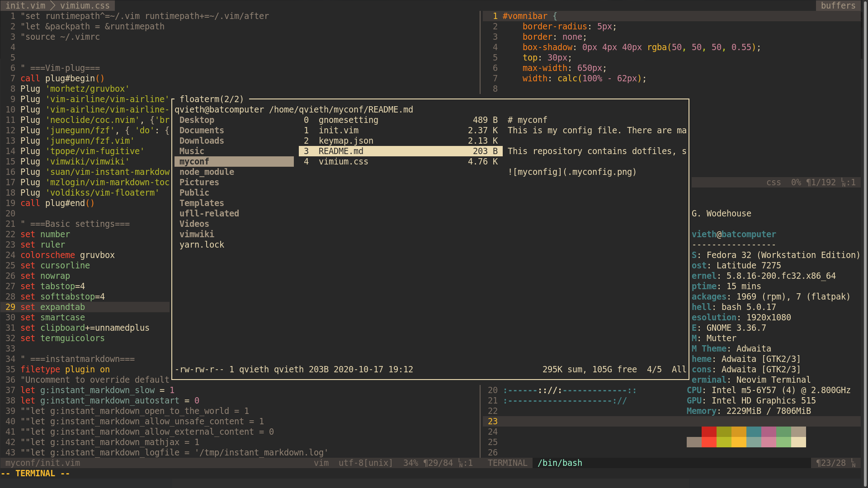
Task: Select README.md in the file list
Action: tap(341, 151)
